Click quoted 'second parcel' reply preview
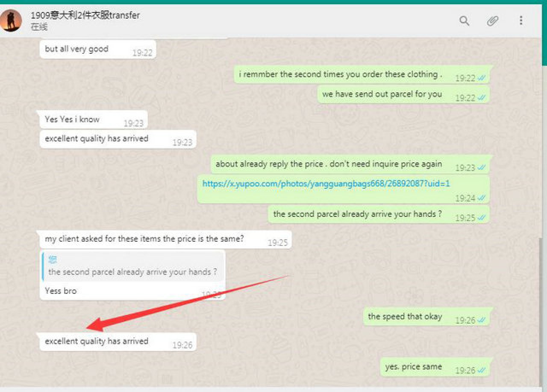This screenshot has width=547, height=392. (x=133, y=267)
